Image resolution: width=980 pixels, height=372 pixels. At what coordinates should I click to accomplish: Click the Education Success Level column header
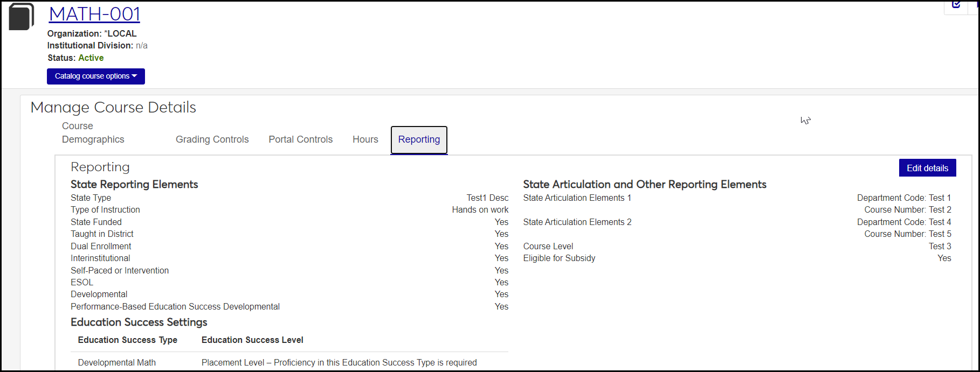(252, 340)
